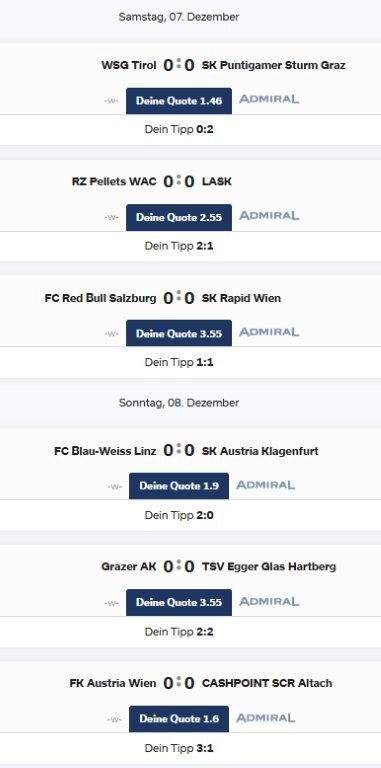Open Dein Tipp 2:1 for WAC vs LASK
Viewport: 381px width, 768px height.
tap(179, 246)
